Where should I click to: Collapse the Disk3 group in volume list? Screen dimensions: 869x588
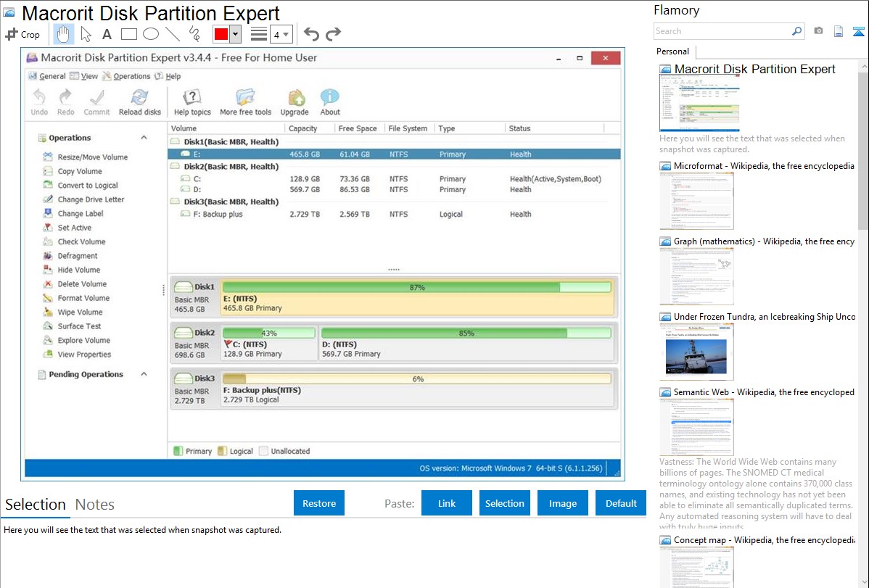(175, 202)
